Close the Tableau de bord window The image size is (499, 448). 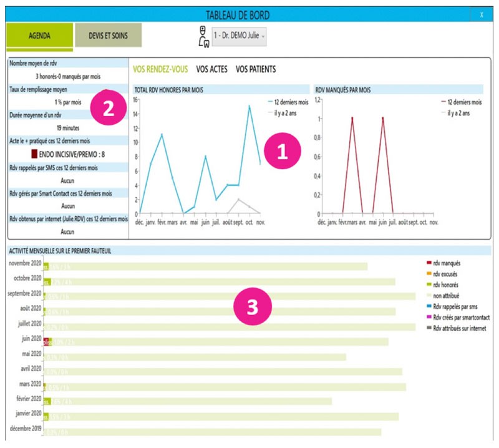481,14
